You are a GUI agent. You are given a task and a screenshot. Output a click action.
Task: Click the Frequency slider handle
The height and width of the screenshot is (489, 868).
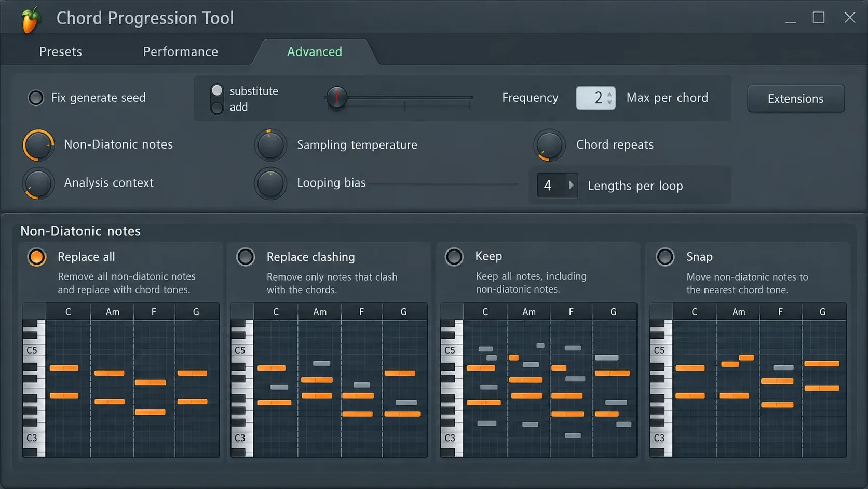click(x=337, y=97)
